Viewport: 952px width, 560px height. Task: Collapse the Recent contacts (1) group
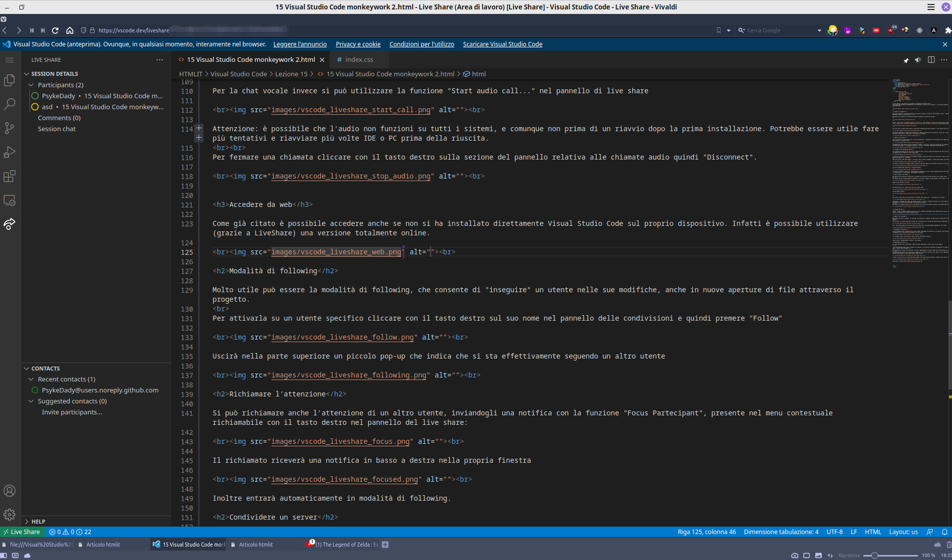(x=31, y=379)
